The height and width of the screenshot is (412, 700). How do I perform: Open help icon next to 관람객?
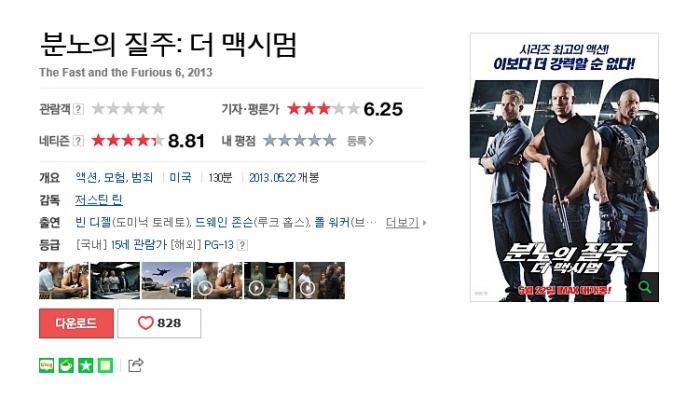[78, 109]
